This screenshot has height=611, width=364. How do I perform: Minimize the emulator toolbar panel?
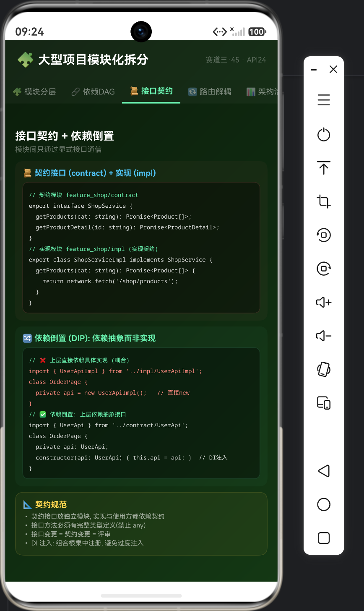(314, 70)
